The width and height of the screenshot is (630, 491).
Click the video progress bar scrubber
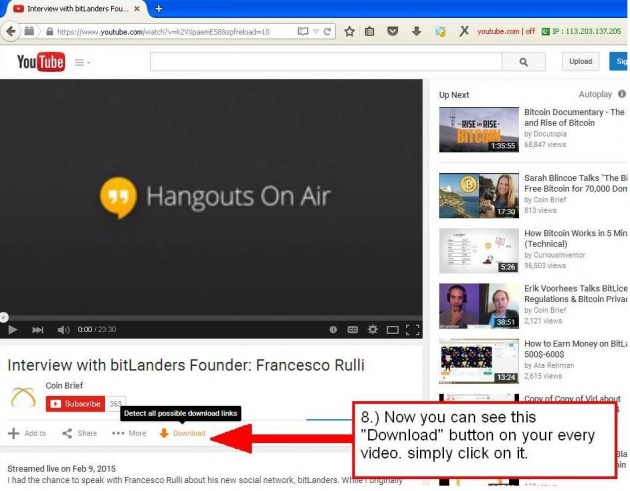click(4, 317)
